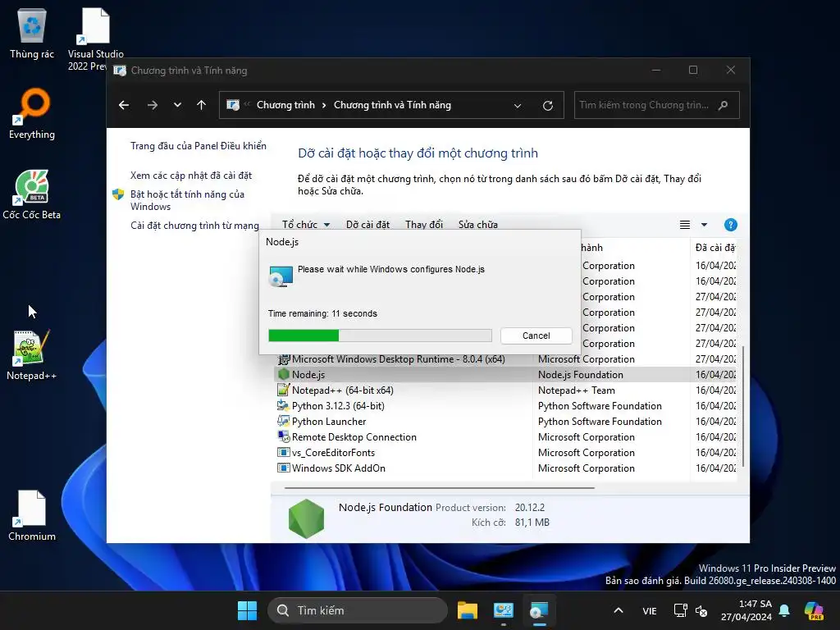
Task: Open the Tổ chức dropdown menu
Action: [306, 225]
